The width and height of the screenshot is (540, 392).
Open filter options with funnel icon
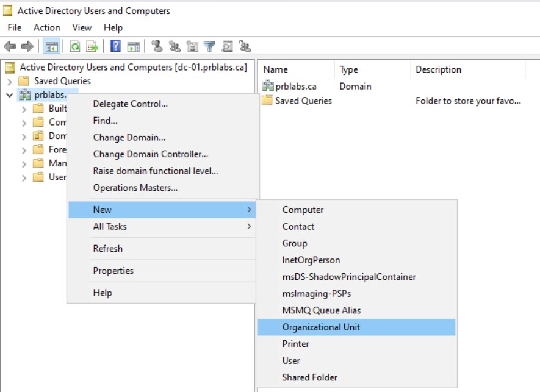pyautogui.click(x=209, y=46)
